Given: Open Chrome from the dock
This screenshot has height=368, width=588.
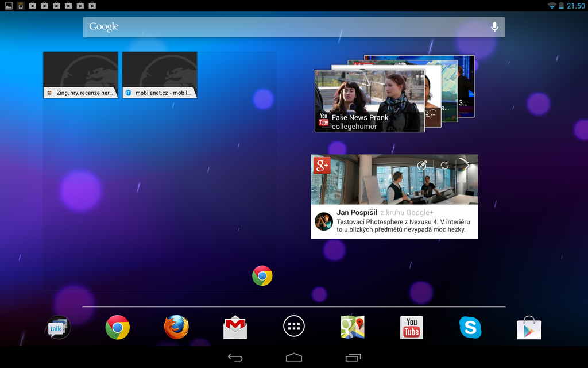Looking at the screenshot, I should (117, 327).
